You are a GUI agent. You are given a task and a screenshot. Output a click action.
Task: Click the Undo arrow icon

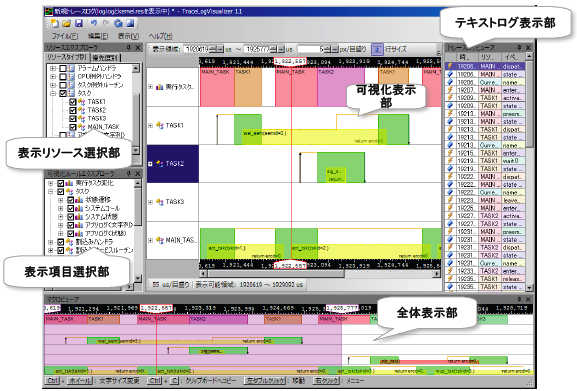tap(94, 24)
